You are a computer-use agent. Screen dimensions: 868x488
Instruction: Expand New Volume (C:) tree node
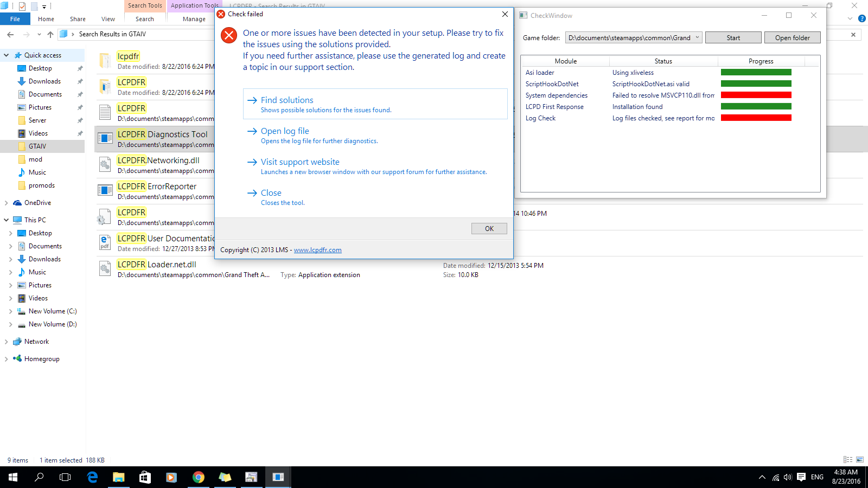11,311
